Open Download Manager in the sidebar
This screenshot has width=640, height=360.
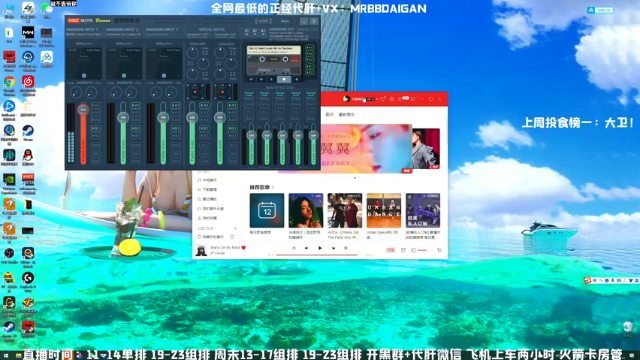[x=207, y=189]
